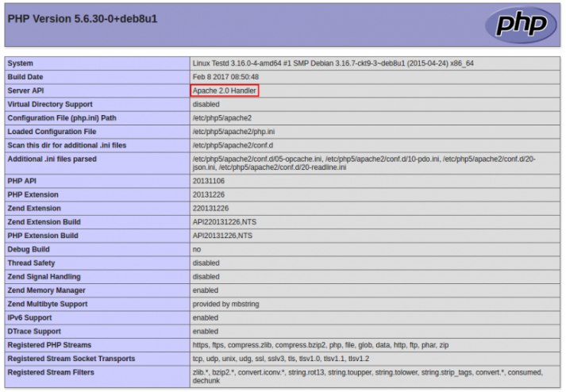Click the Scan this dir /etc/php5/apache2/conf.d value
This screenshot has height=392, width=566.
(x=233, y=145)
